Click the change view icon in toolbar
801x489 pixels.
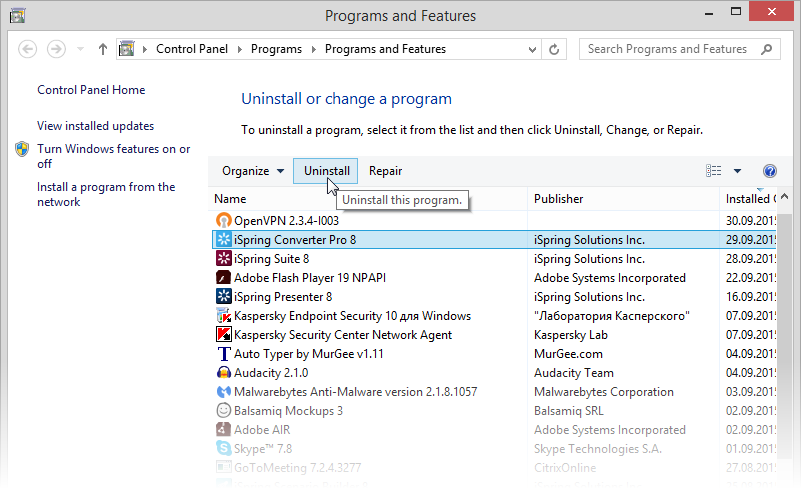tap(714, 171)
